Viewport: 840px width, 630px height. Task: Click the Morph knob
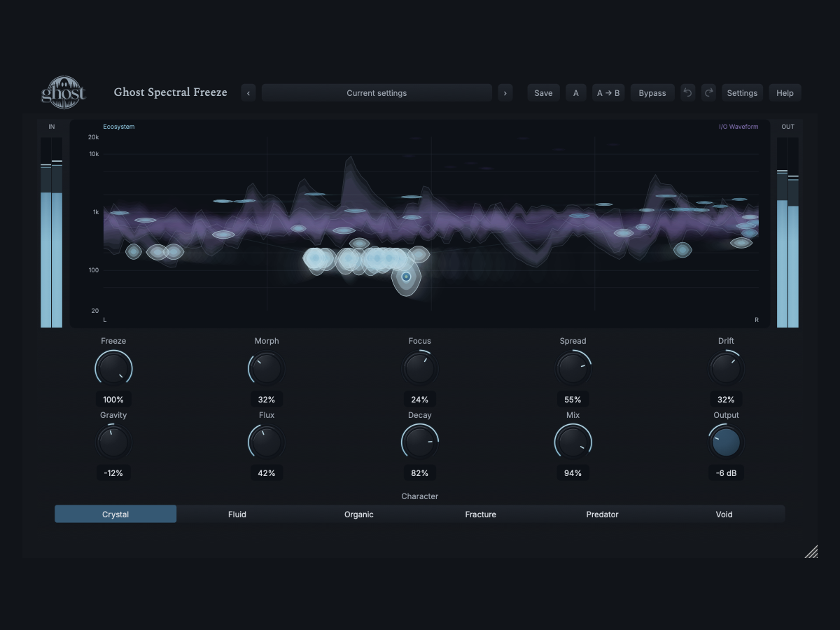pos(267,368)
